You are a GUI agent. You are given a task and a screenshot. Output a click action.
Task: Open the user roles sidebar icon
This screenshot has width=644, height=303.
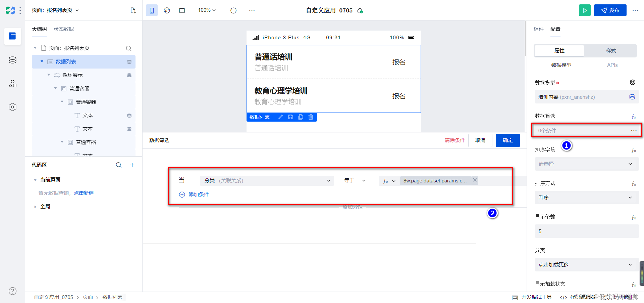point(12,84)
